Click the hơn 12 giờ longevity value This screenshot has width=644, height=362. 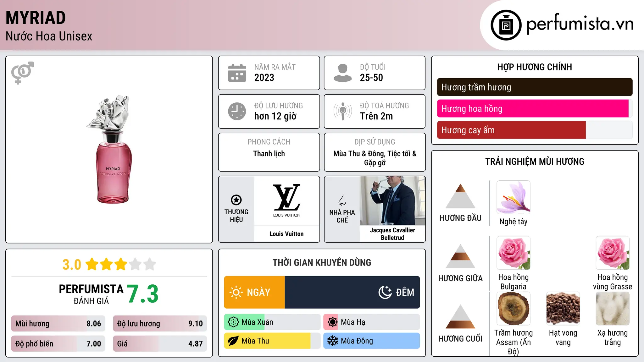tap(275, 116)
